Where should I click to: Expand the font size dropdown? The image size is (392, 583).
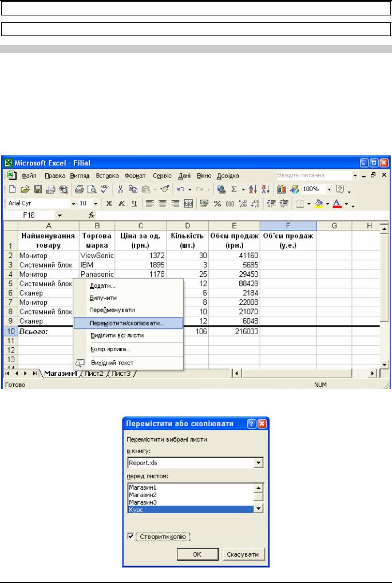coord(96,203)
